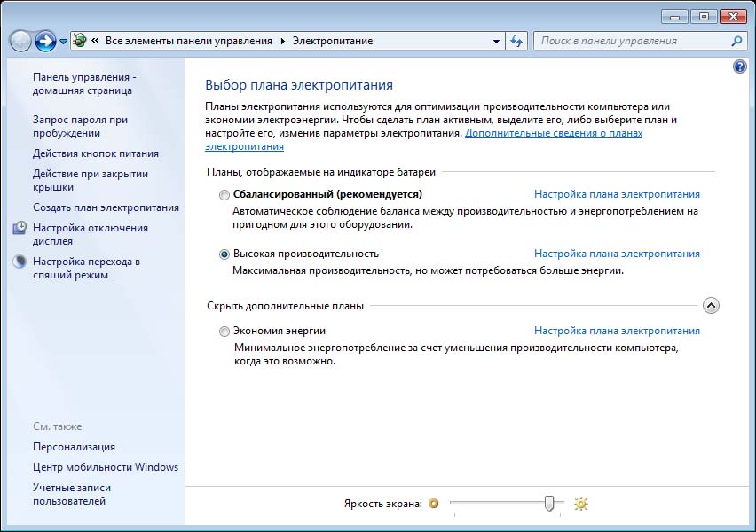
Task: Click the control panel icon in address bar
Action: coord(80,41)
